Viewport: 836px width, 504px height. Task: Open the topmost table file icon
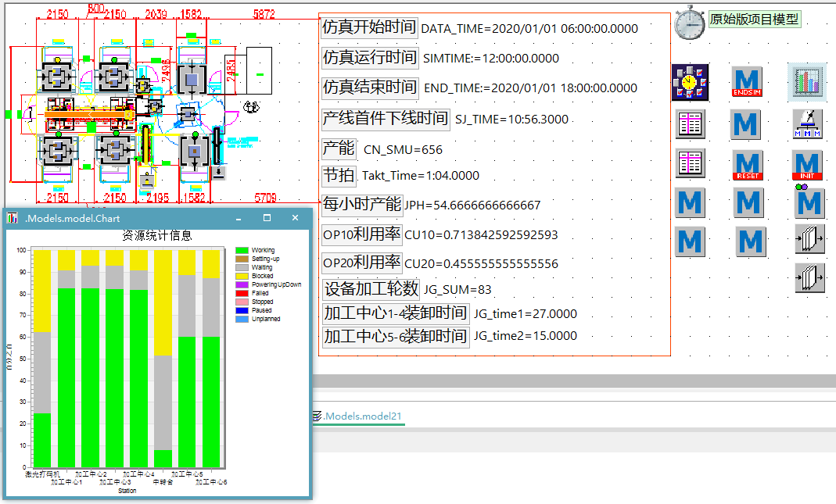point(691,124)
